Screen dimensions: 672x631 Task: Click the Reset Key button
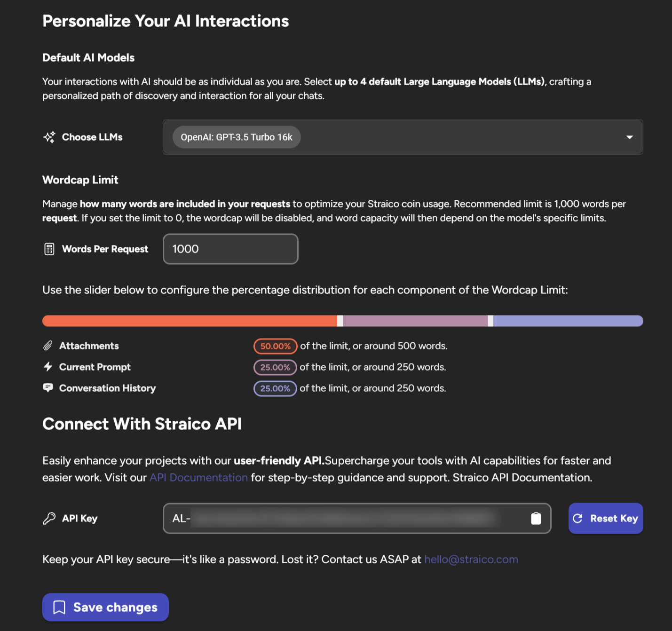[606, 518]
